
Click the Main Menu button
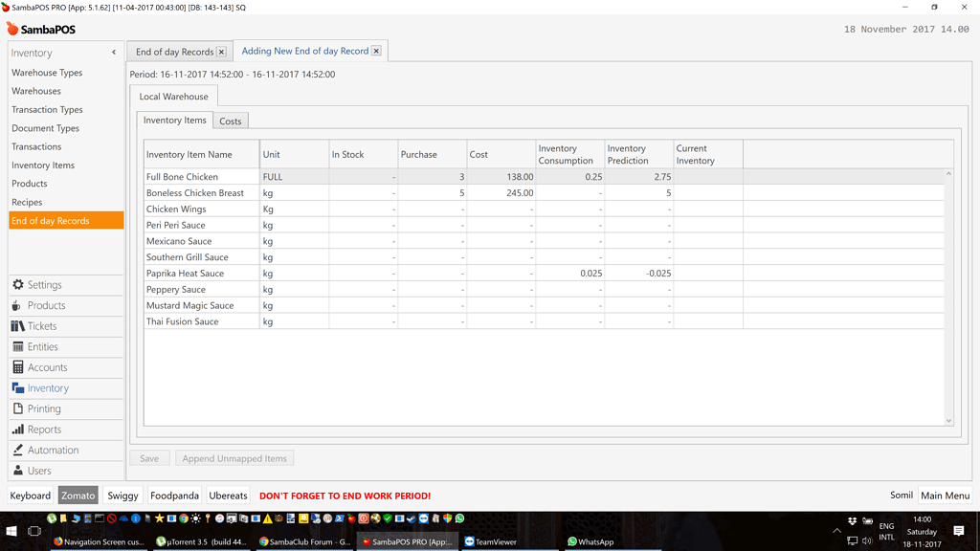(x=945, y=496)
